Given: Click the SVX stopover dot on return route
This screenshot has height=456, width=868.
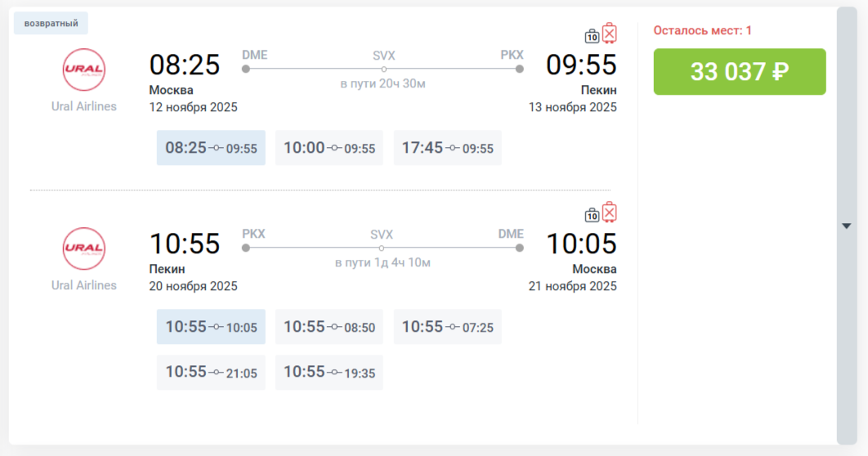Looking at the screenshot, I should click(x=382, y=248).
